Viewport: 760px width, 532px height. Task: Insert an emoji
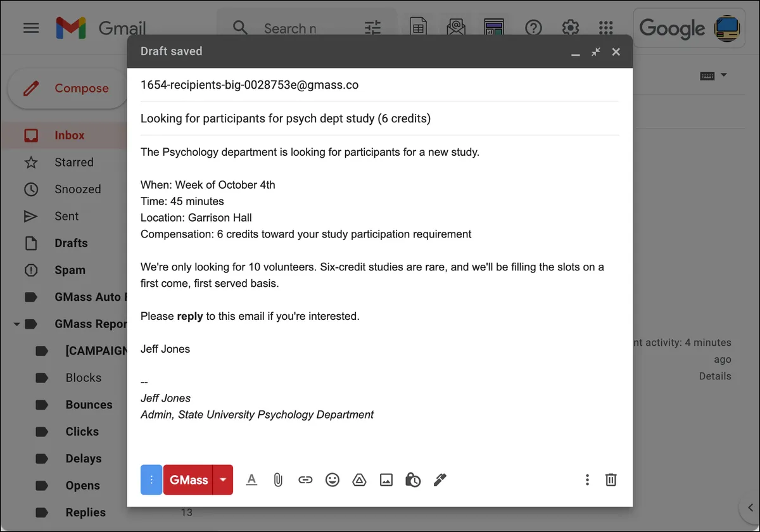coord(332,479)
